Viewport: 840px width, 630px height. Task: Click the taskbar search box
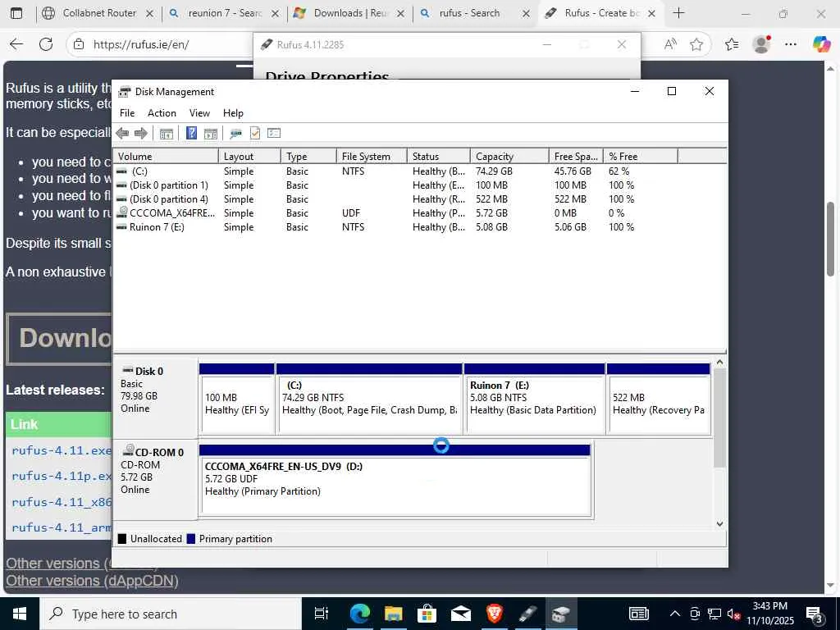[171, 614]
